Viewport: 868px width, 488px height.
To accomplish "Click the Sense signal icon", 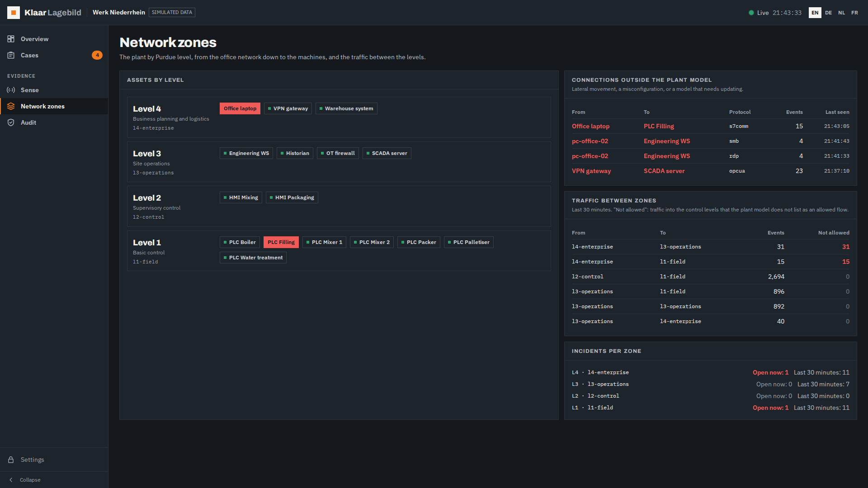I will click(x=11, y=90).
